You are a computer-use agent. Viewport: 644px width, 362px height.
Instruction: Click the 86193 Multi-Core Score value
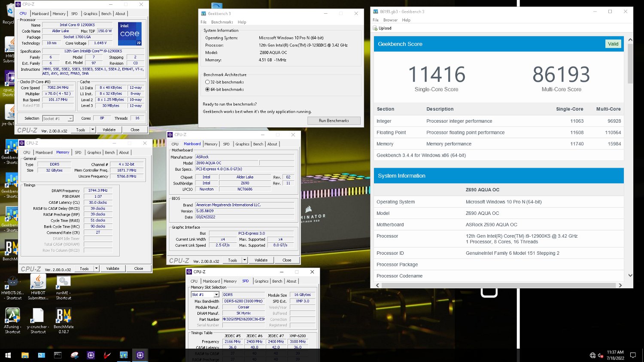(561, 75)
